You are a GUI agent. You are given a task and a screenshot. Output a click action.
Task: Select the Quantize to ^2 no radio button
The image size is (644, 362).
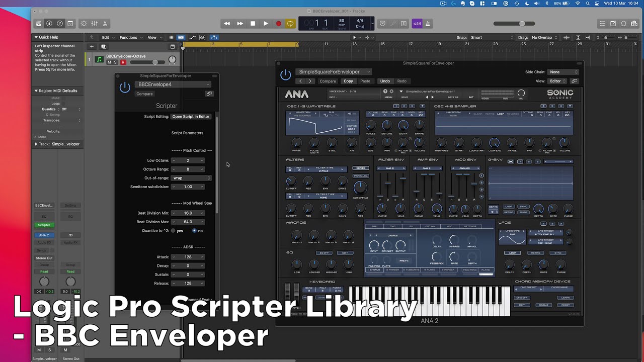point(195,231)
